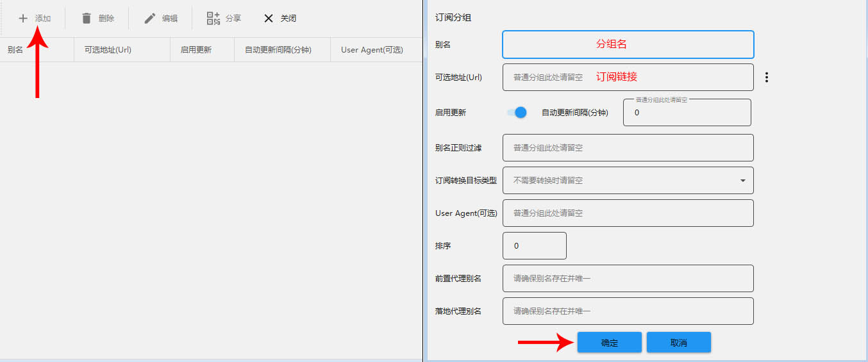Click the trash can delete icon
The width and height of the screenshot is (868, 362).
click(87, 19)
